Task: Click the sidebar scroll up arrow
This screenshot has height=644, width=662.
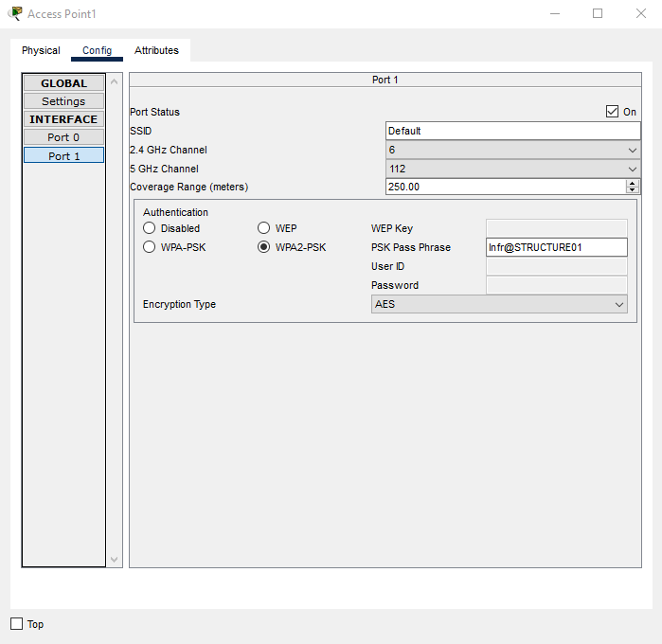Action: tap(114, 81)
